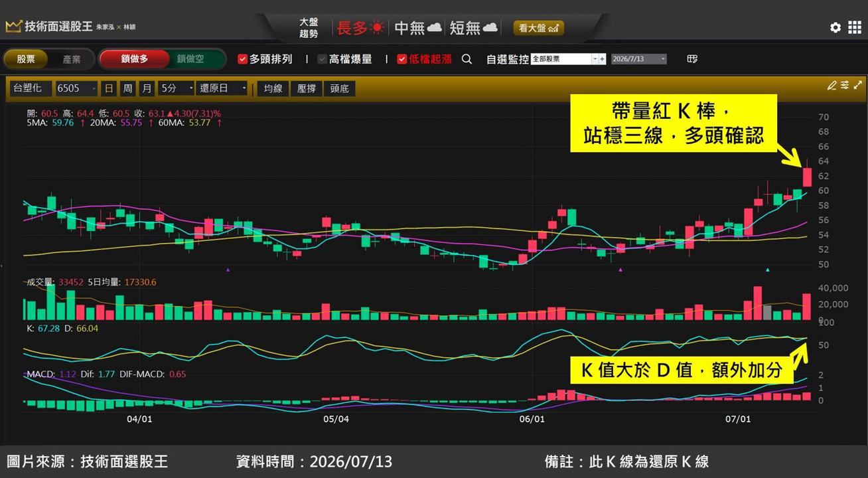
Task: Click the 短無 cloud trend indicator
Action: [474, 28]
